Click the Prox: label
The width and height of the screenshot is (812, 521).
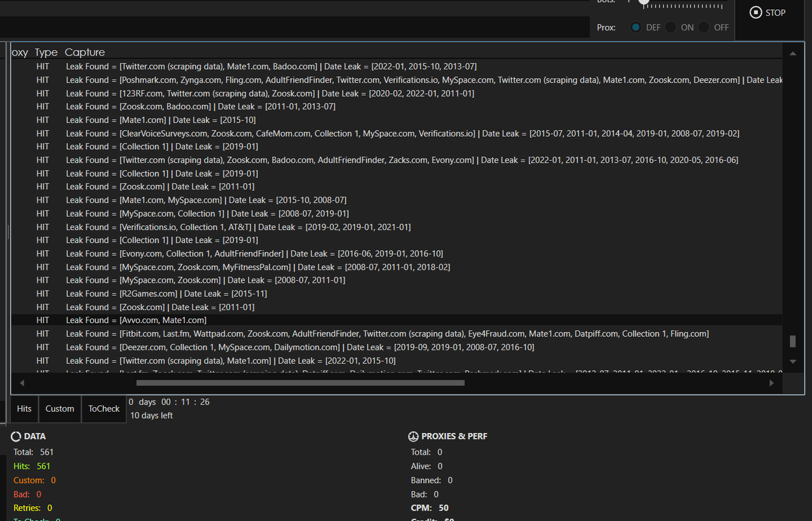[x=606, y=28]
